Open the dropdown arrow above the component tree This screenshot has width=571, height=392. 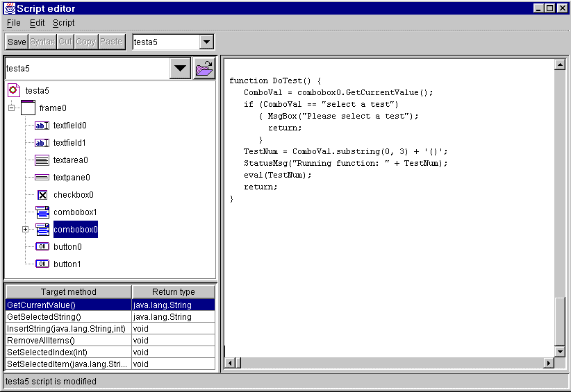click(180, 69)
